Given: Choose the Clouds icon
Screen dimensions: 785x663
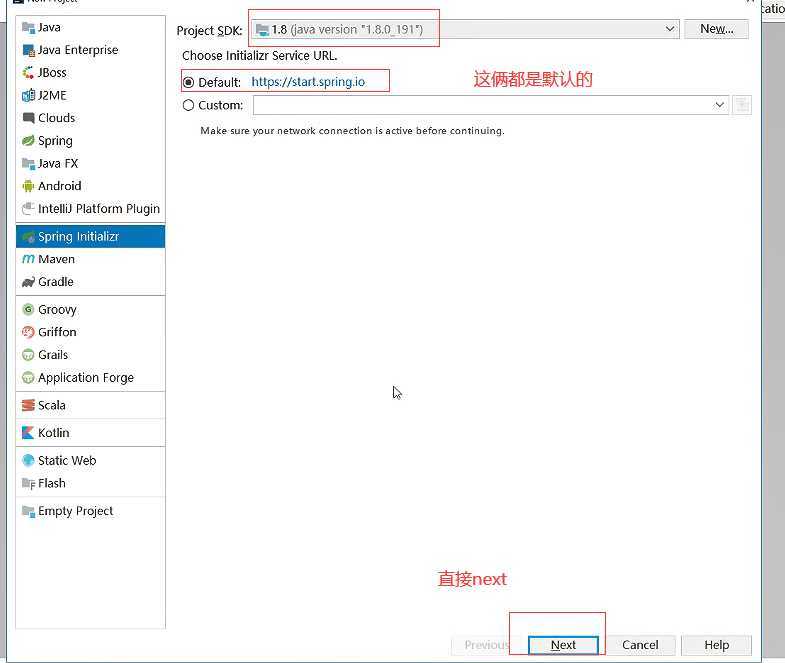Looking at the screenshot, I should [x=28, y=118].
